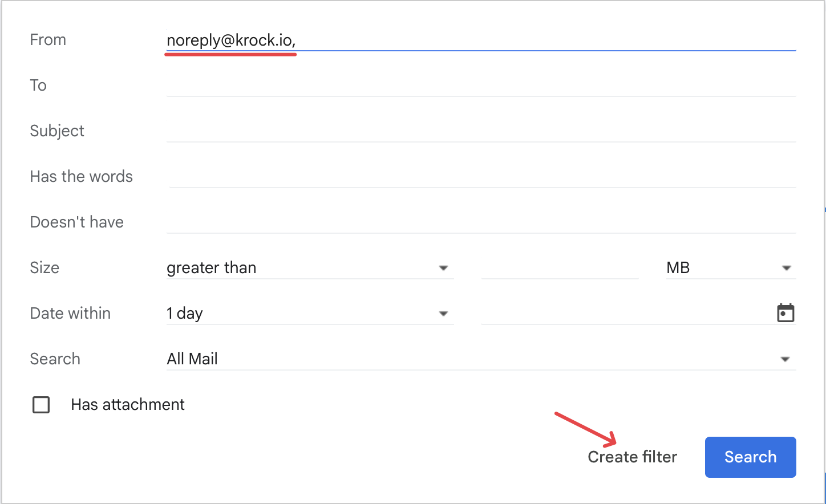Click the 'Subject' label
The image size is (826, 504).
[x=57, y=131]
